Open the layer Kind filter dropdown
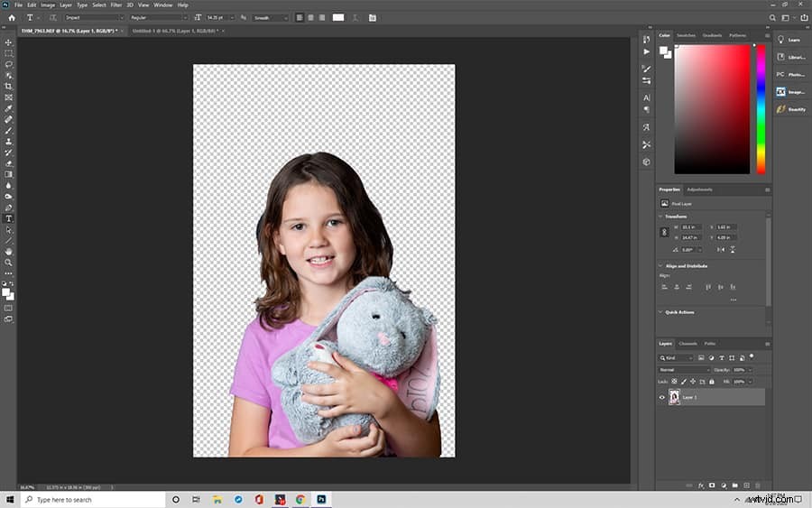This screenshot has height=508, width=812. click(x=675, y=358)
